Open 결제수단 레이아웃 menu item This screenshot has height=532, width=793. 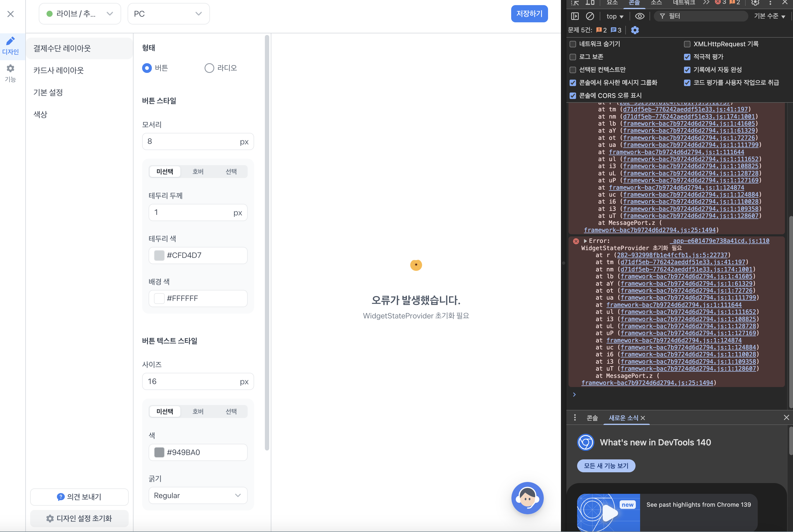point(79,48)
